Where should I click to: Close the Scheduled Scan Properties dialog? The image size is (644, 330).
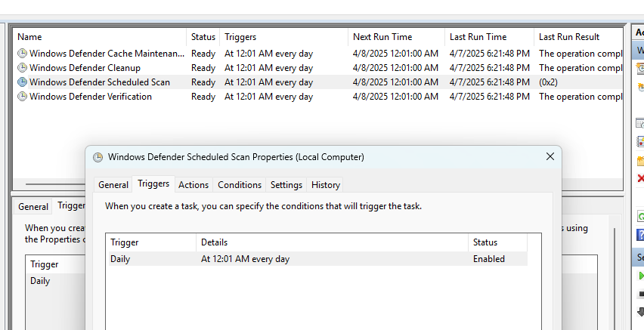tap(550, 156)
